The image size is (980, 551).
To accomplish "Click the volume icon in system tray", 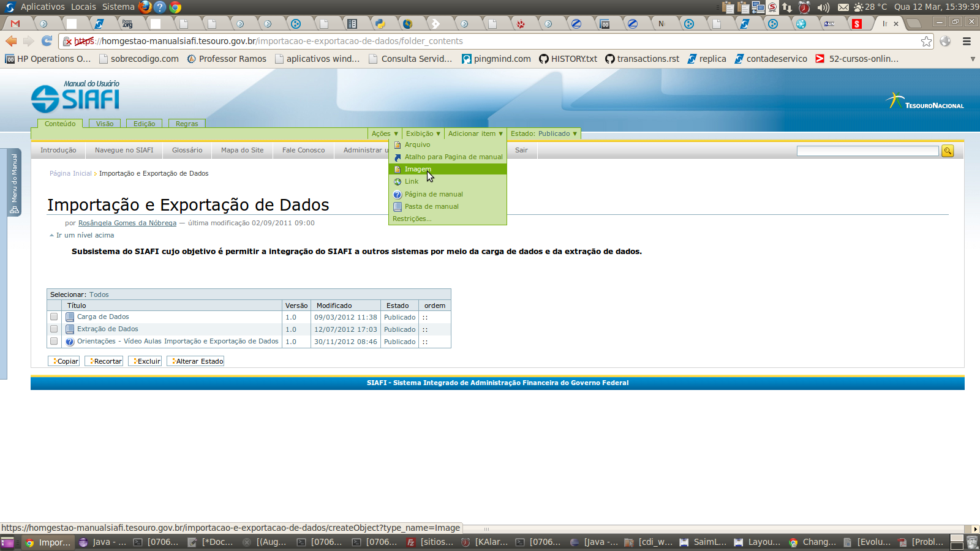I will (823, 7).
